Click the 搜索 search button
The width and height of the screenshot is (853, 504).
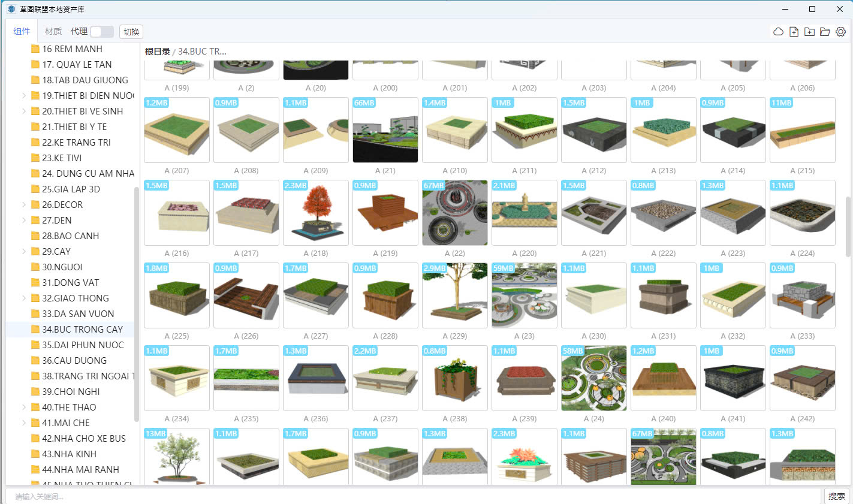(837, 496)
